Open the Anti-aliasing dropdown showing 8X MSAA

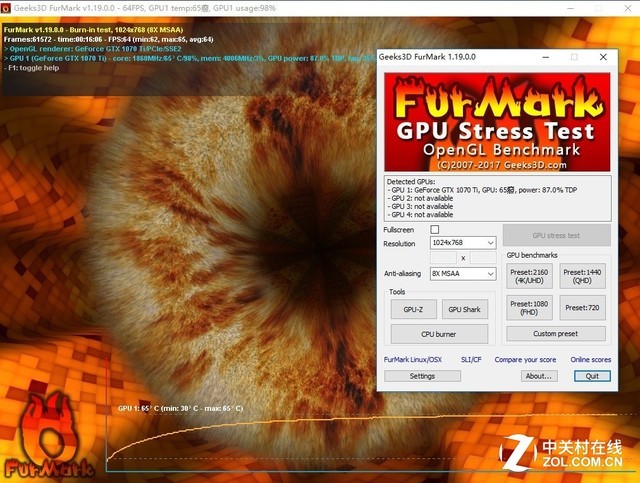coord(463,274)
